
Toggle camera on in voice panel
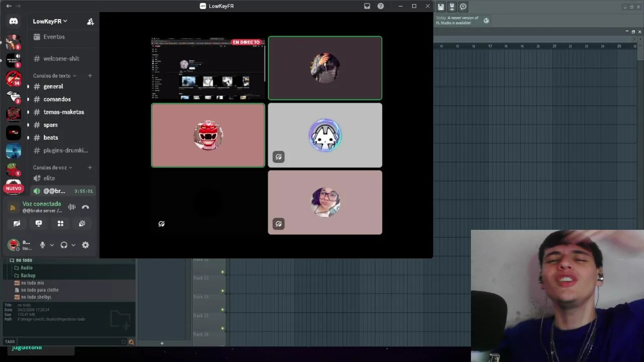17,223
